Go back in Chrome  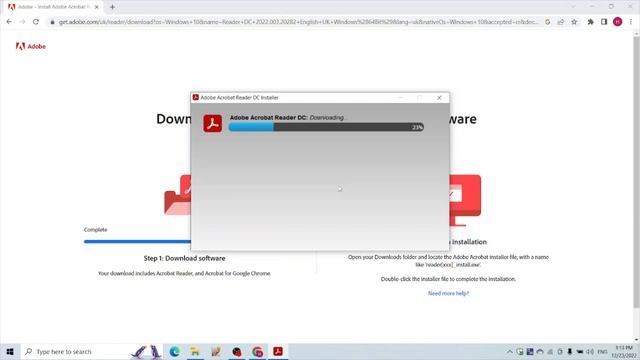[x=9, y=22]
